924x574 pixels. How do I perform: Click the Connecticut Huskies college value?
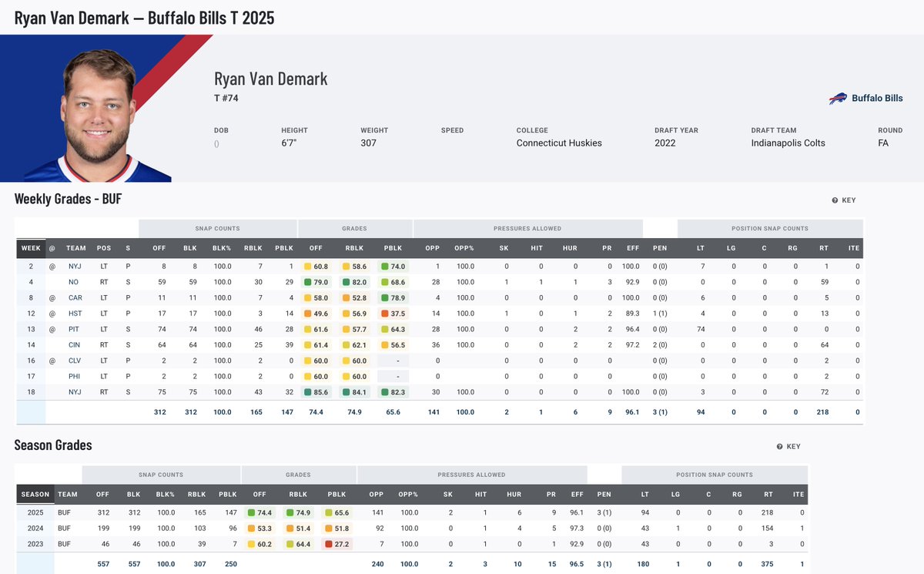point(559,143)
